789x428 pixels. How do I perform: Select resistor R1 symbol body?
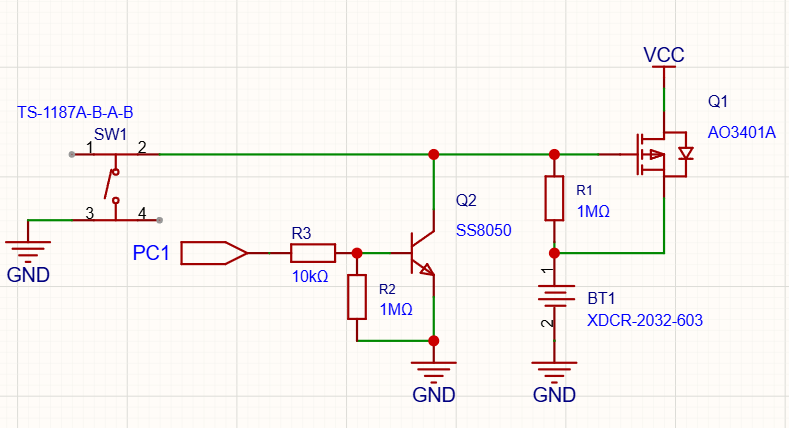[554, 198]
